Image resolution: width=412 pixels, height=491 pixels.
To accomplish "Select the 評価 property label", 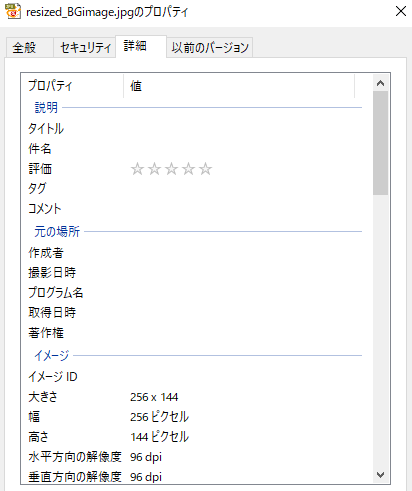I will click(40, 169).
